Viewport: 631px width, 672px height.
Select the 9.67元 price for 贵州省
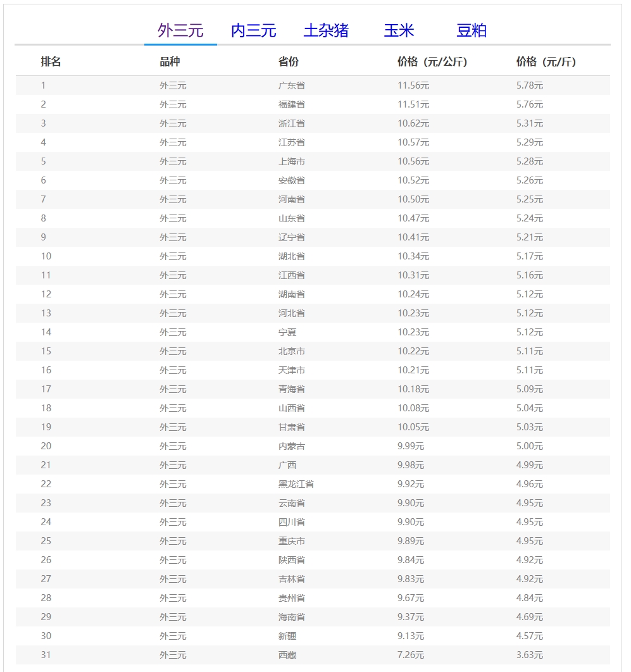(x=411, y=598)
